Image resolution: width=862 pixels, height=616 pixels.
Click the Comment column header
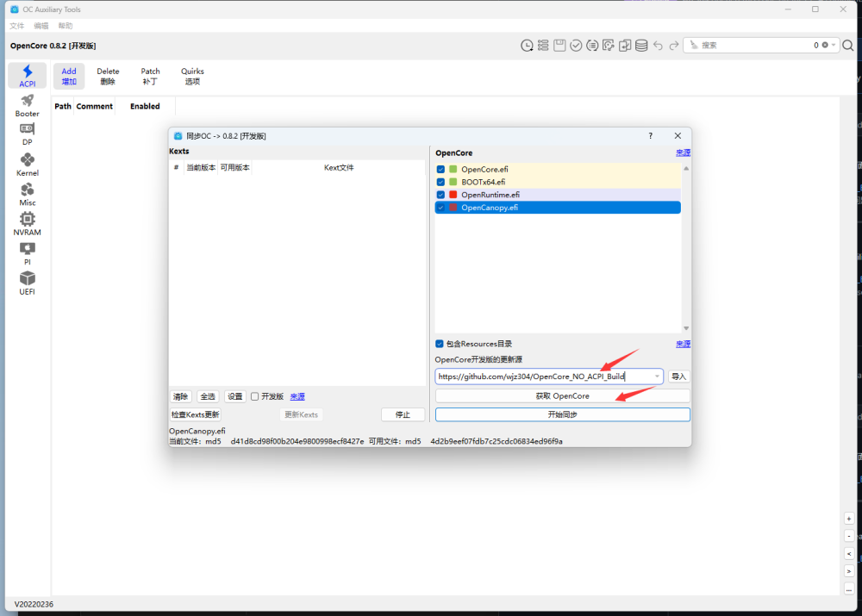tap(95, 106)
